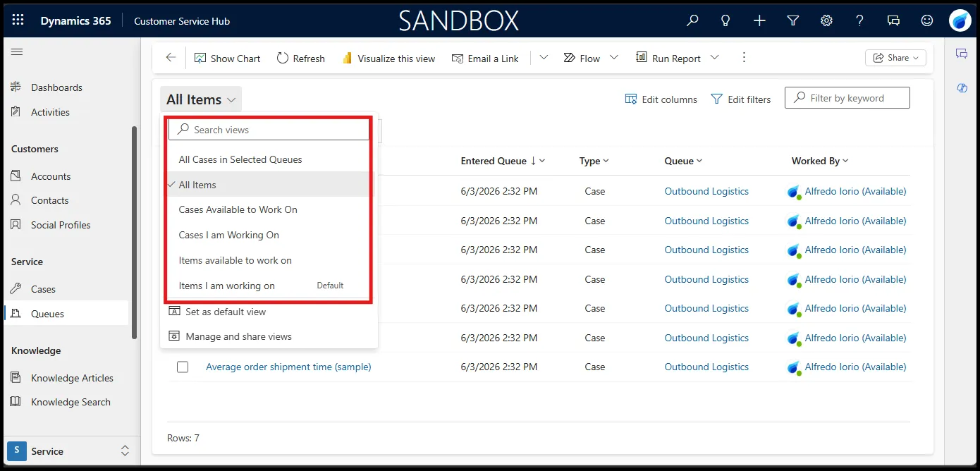Focus the Filter by keyword field
This screenshot has height=471, width=980.
click(847, 98)
